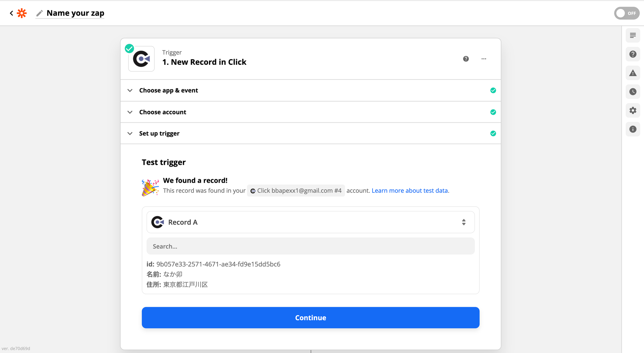This screenshot has width=644, height=353.
Task: Open the 'Learn more about test data' link
Action: point(410,191)
